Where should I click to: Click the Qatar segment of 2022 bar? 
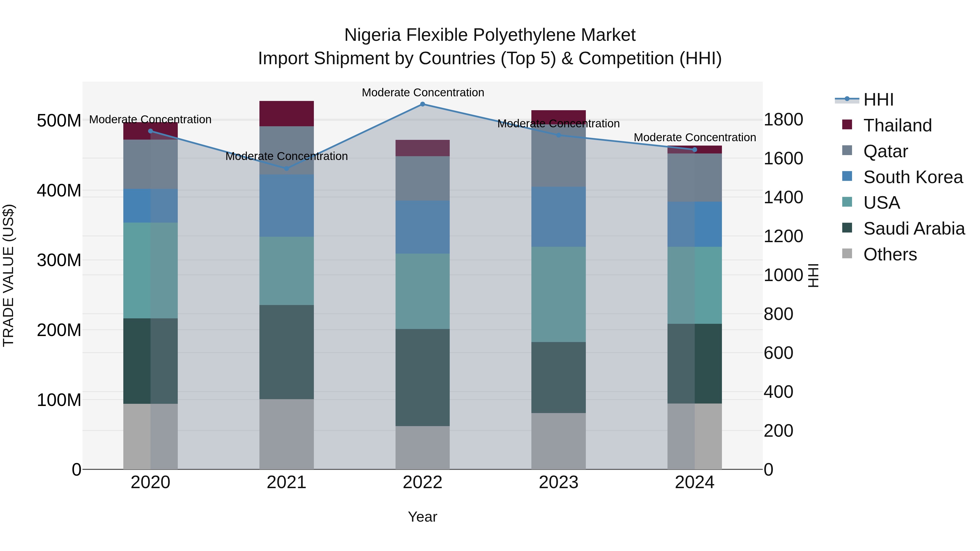click(423, 178)
